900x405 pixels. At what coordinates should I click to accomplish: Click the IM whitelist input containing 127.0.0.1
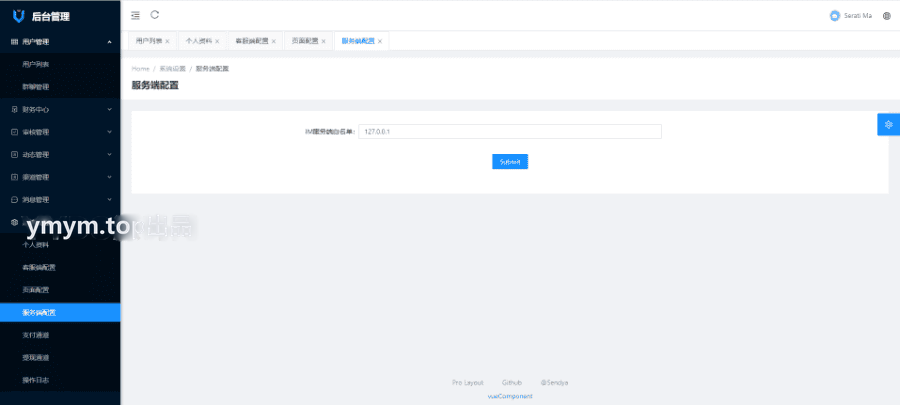click(x=510, y=131)
